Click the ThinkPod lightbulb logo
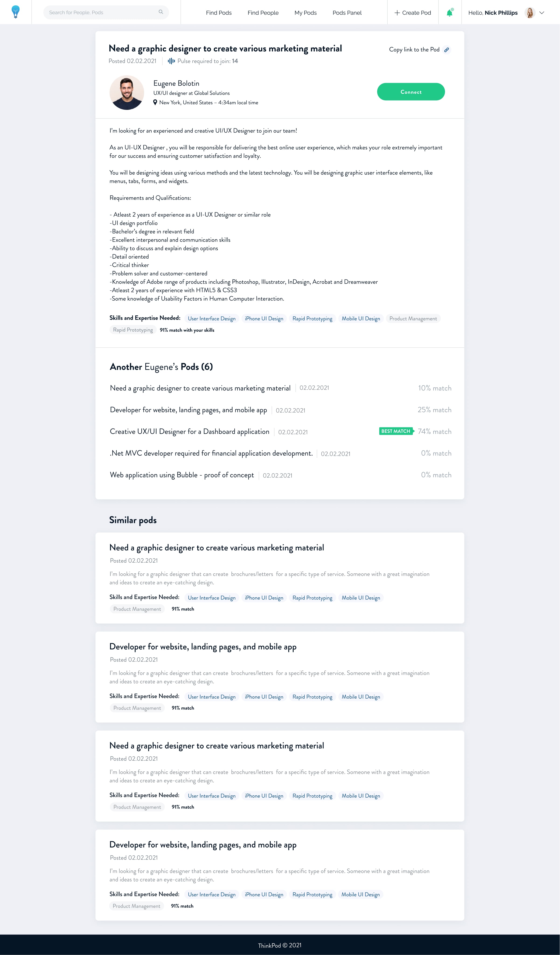 pyautogui.click(x=16, y=12)
